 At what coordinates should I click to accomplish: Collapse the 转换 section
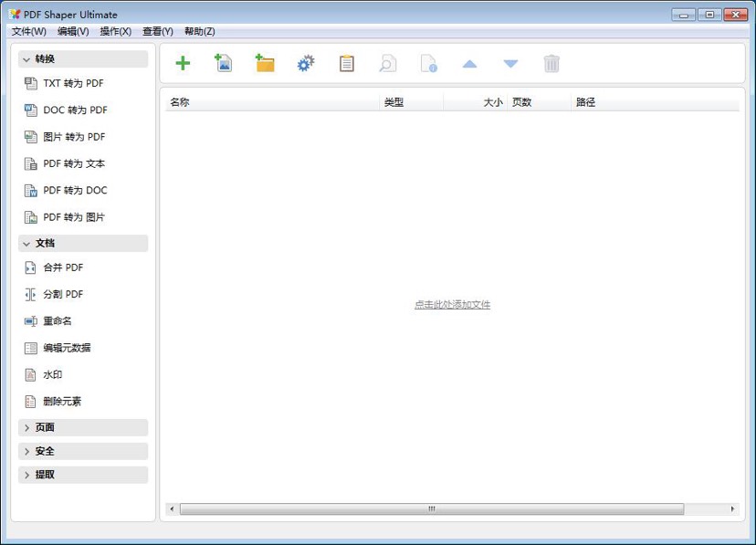point(83,59)
